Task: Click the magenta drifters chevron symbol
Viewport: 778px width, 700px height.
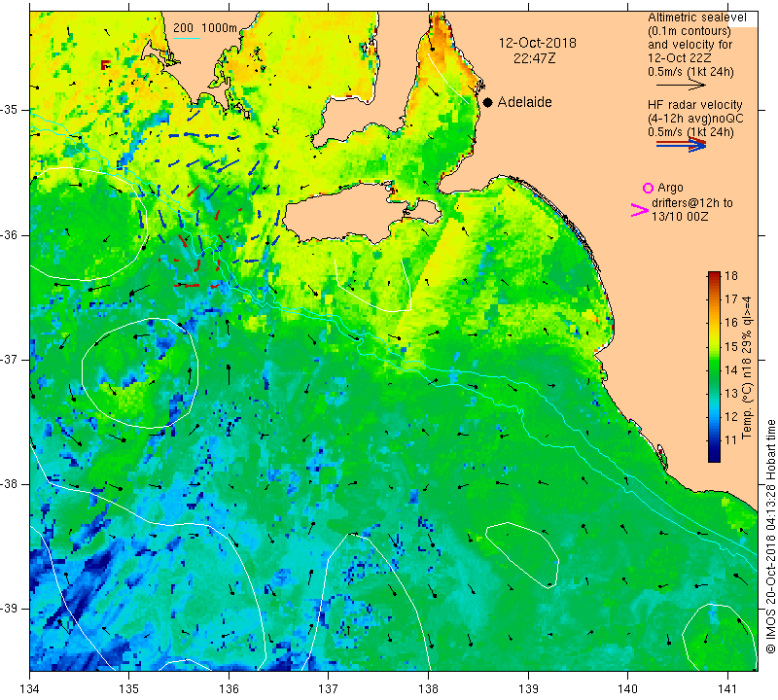Action: pos(640,210)
